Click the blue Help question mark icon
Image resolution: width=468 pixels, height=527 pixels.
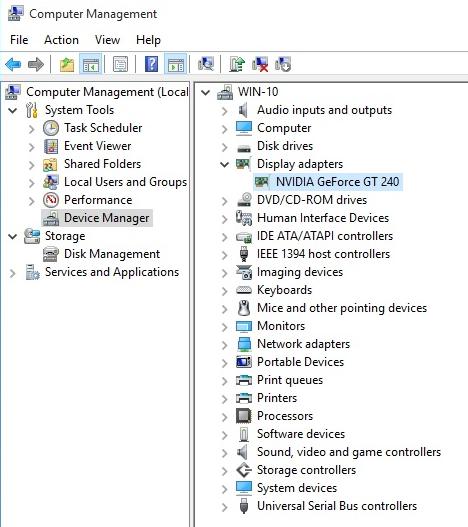[x=151, y=64]
